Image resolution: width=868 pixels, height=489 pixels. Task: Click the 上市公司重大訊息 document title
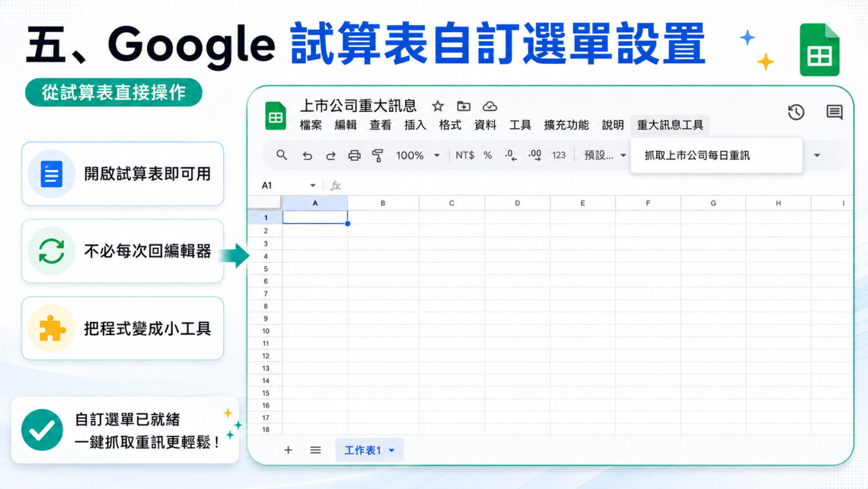(358, 105)
